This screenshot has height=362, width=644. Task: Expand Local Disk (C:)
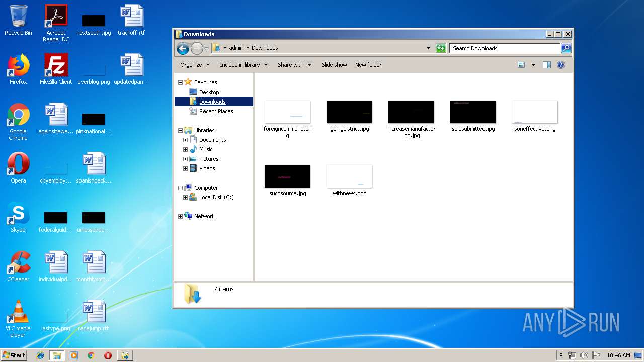click(185, 197)
